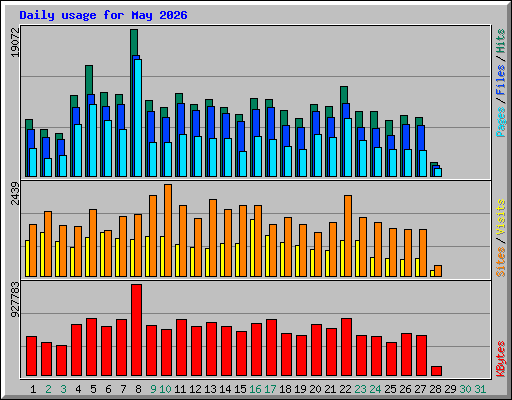Click day 28 on the x-axis
Screen dimensions: 512x400
coord(435,389)
